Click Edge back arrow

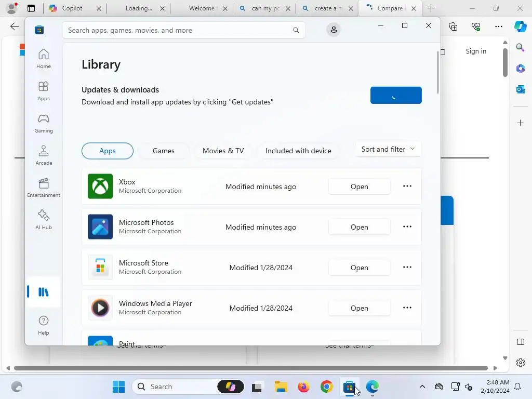coord(15,26)
